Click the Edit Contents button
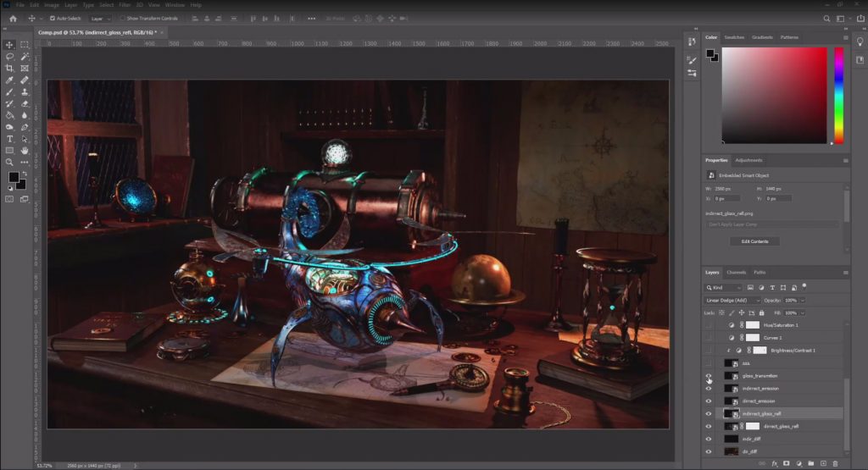Viewport: 868px width, 470px height. [754, 241]
